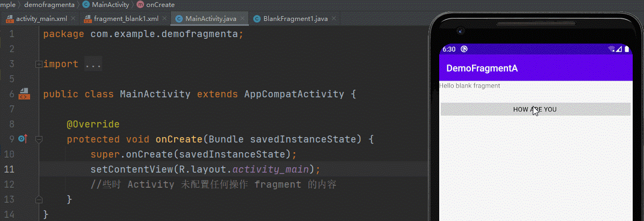Click demofragmenta in the breadcrumb
This screenshot has width=644, height=221.
pyautogui.click(x=49, y=5)
